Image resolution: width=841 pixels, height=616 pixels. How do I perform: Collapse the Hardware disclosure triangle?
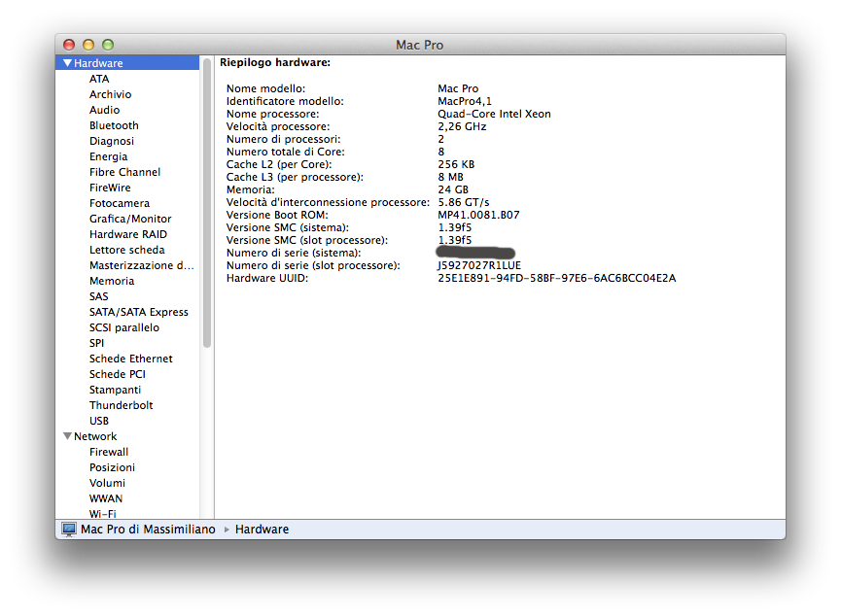[68, 63]
